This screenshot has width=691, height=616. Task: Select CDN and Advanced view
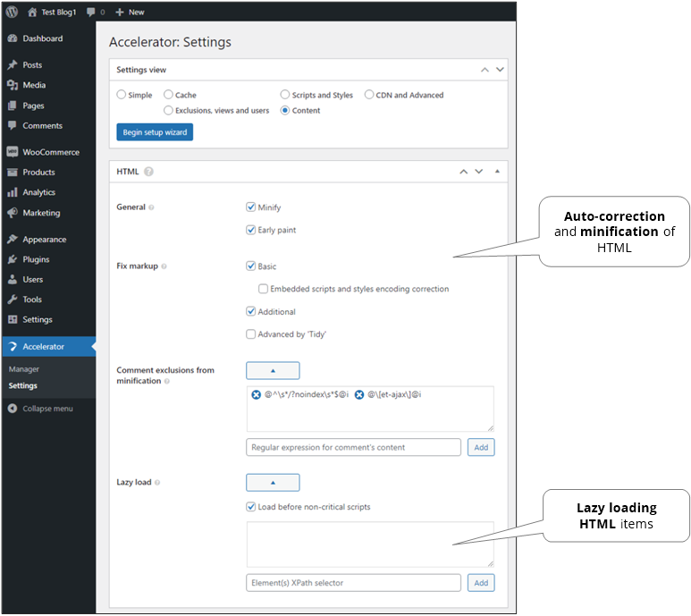click(x=369, y=95)
